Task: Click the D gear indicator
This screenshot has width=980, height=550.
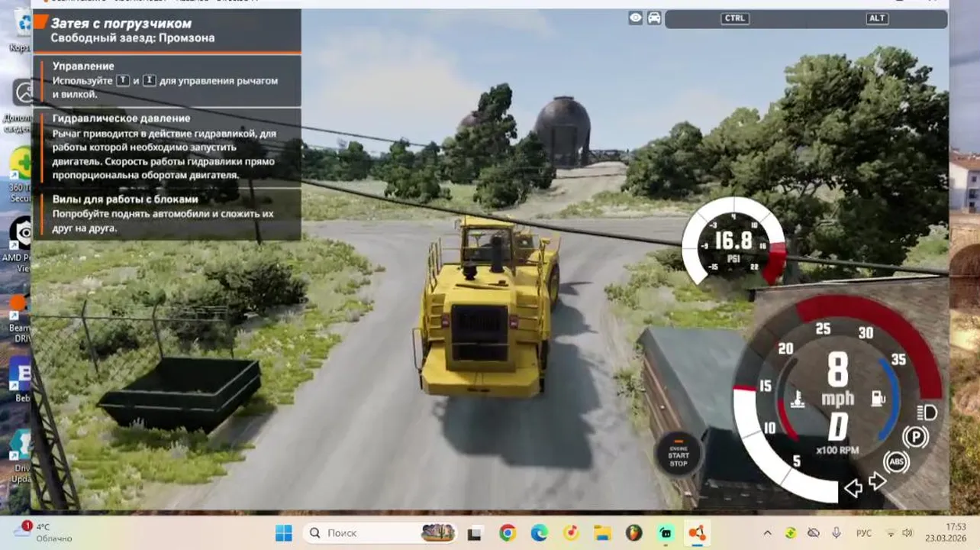Action: (x=837, y=425)
